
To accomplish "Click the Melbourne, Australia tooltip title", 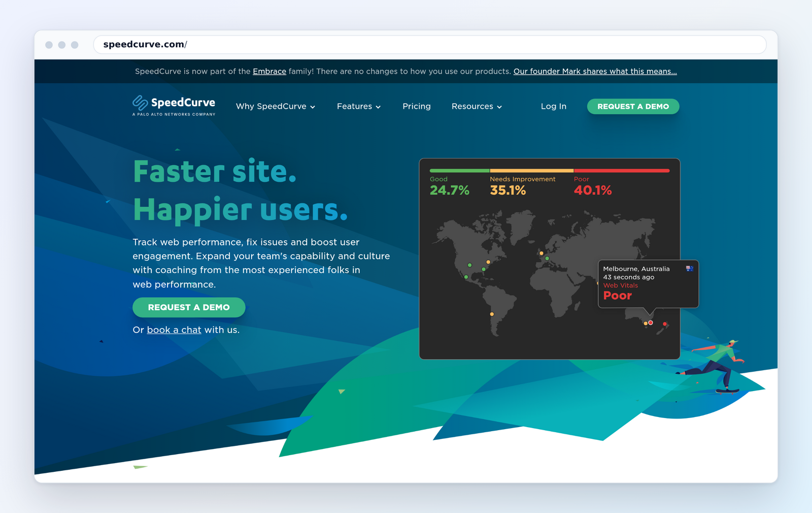I will tap(636, 269).
